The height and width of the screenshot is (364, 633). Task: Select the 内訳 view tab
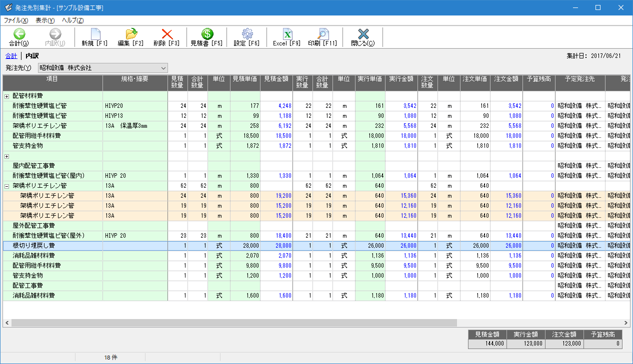(x=32, y=56)
